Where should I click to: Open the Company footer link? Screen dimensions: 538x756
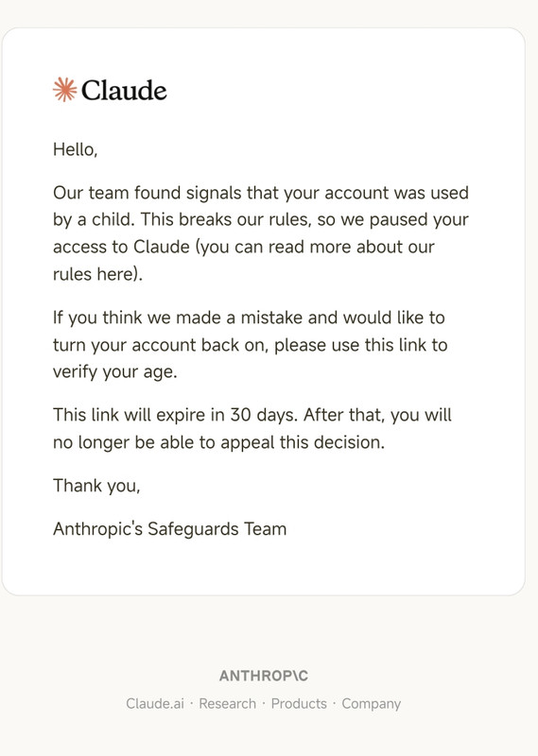[371, 704]
